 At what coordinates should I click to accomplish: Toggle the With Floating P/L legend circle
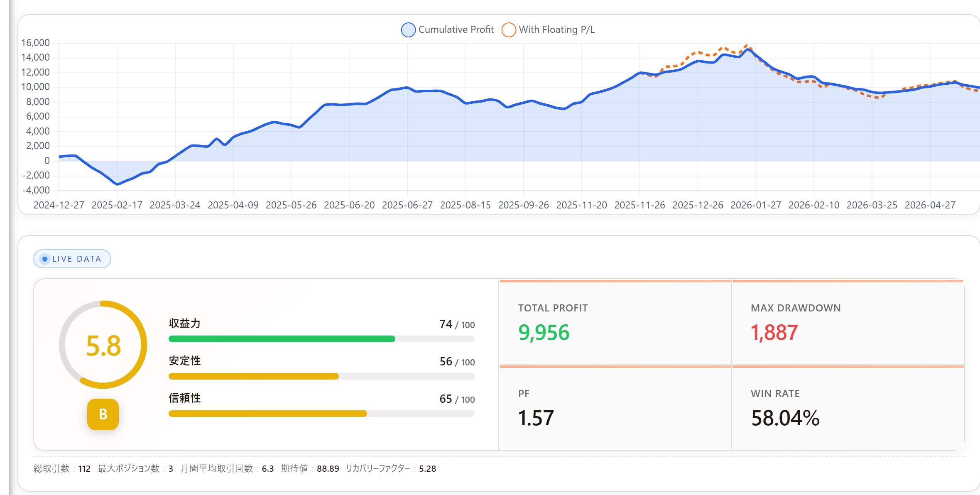click(509, 30)
